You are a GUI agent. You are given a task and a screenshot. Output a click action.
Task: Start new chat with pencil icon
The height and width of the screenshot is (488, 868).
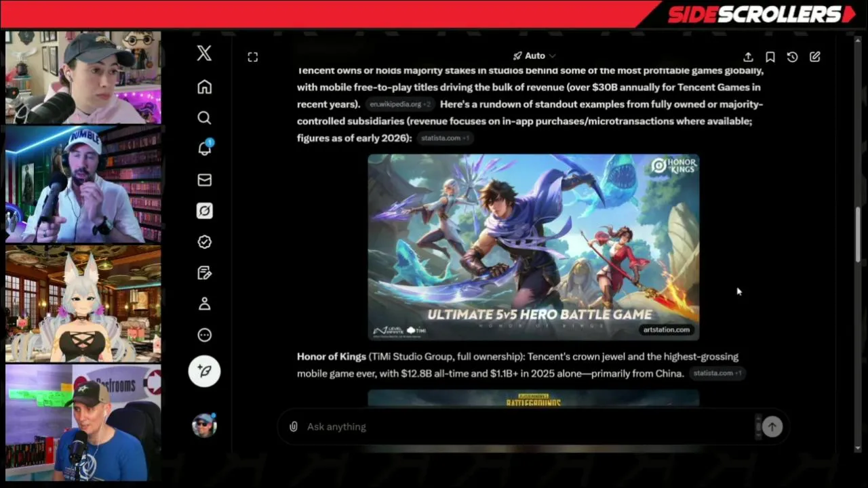click(x=815, y=57)
